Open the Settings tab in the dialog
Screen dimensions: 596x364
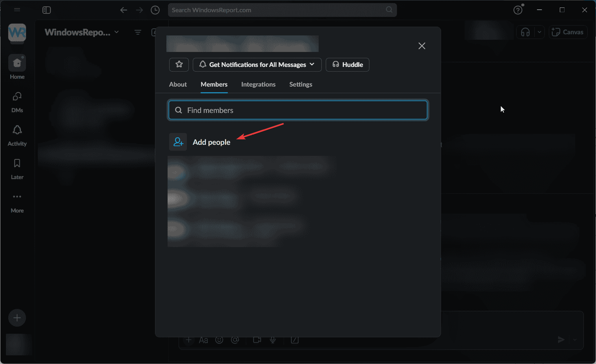click(301, 84)
